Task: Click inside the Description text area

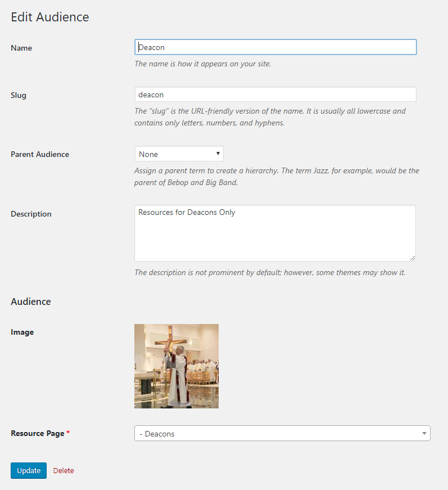Action: click(275, 233)
